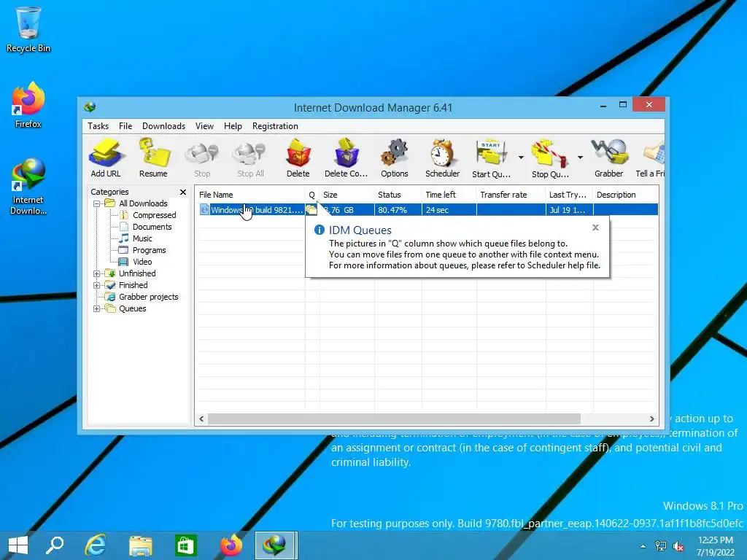This screenshot has width=747, height=560.
Task: Select the Finished category label
Action: 133,285
